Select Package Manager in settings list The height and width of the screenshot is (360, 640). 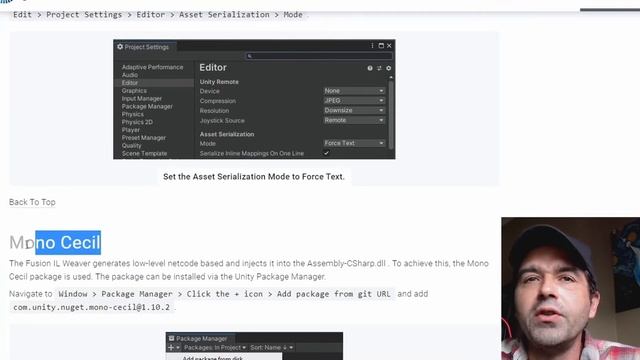pyautogui.click(x=147, y=106)
